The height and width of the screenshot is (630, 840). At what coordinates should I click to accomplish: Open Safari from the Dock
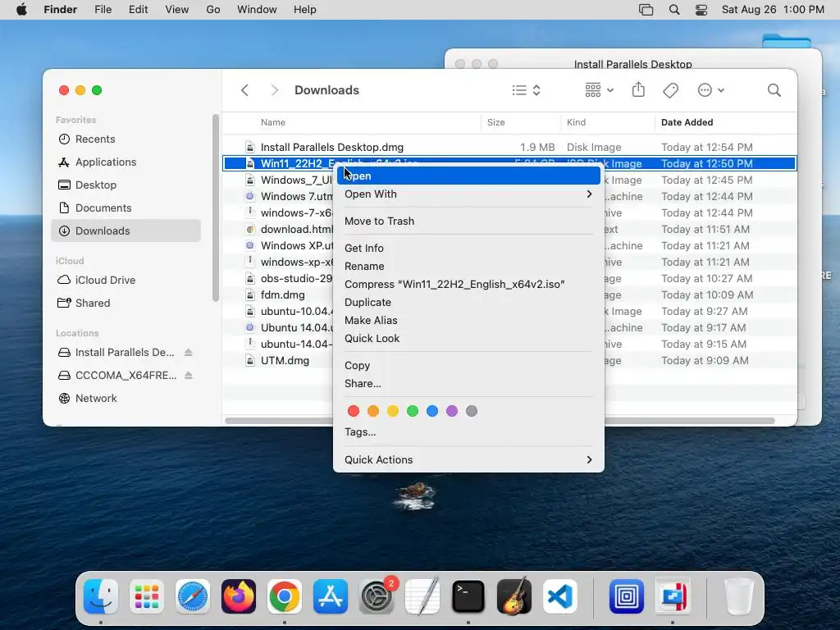click(193, 596)
